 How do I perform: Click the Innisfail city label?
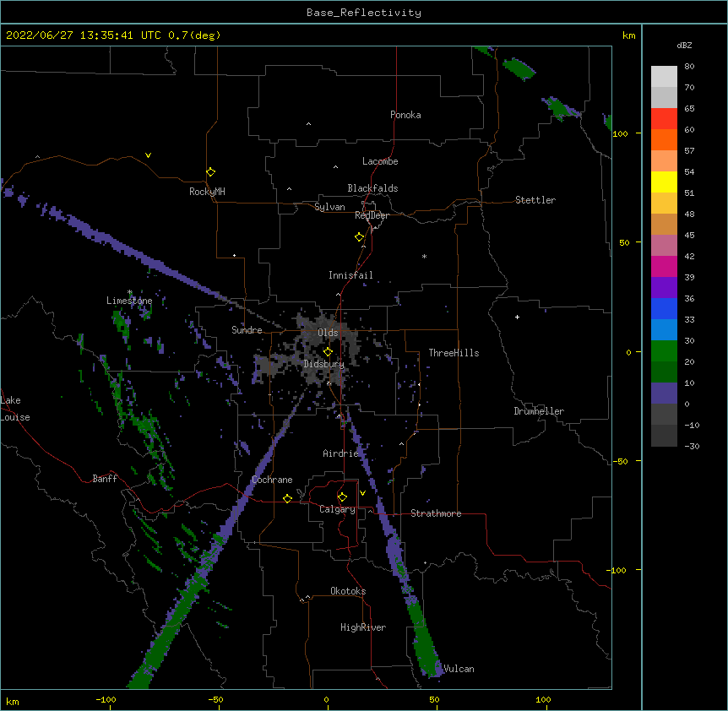click(350, 275)
